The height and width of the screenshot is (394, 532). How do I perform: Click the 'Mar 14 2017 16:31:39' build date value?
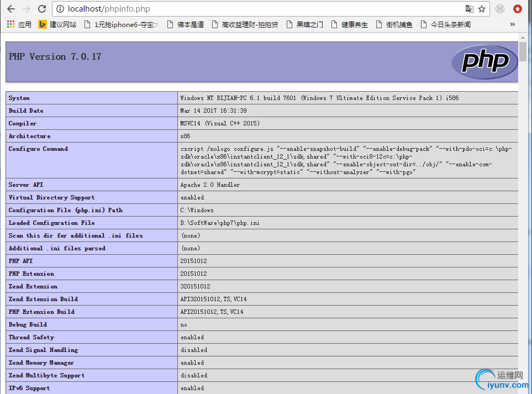[x=213, y=111]
